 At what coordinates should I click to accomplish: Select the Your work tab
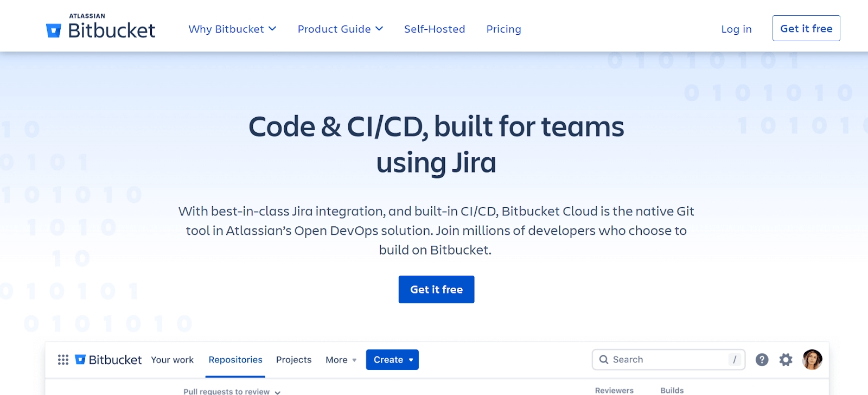(x=172, y=360)
